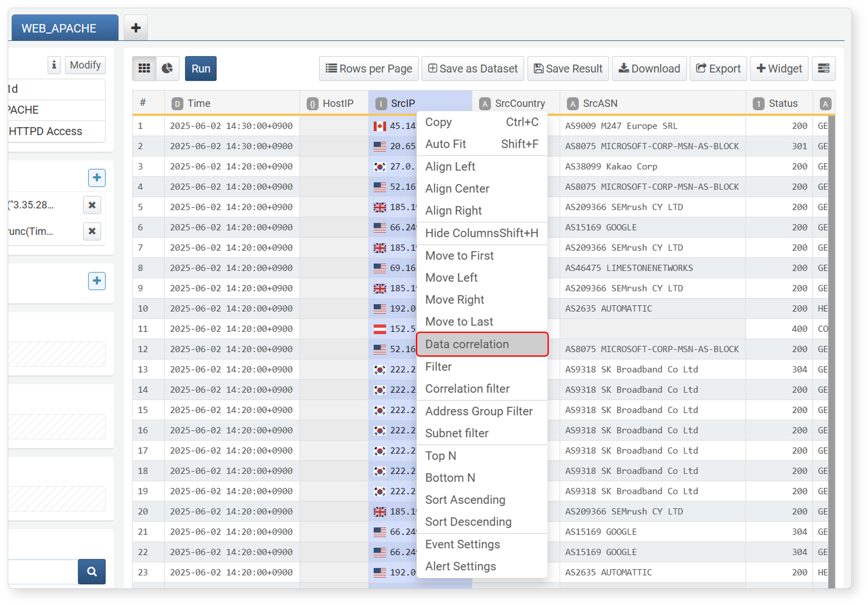Click the SrcASN column header
The height and width of the screenshot is (605, 868).
653,103
